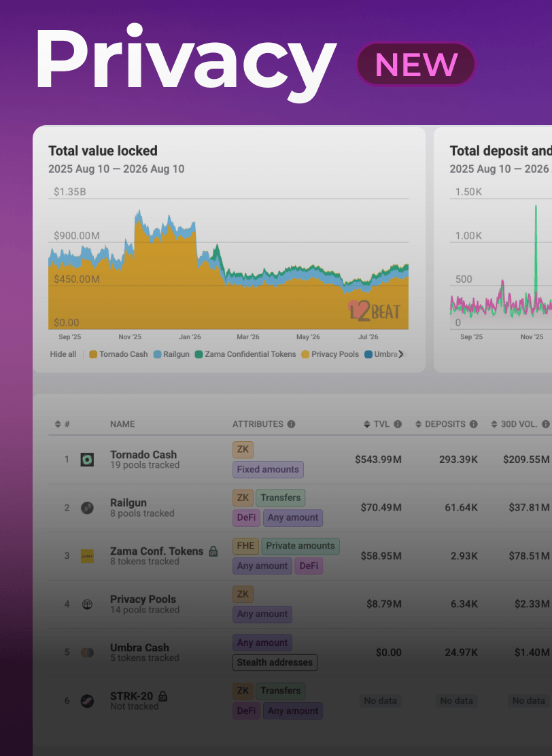This screenshot has height=756, width=552.
Task: Click the $543.99M TVL value
Action: point(379,460)
